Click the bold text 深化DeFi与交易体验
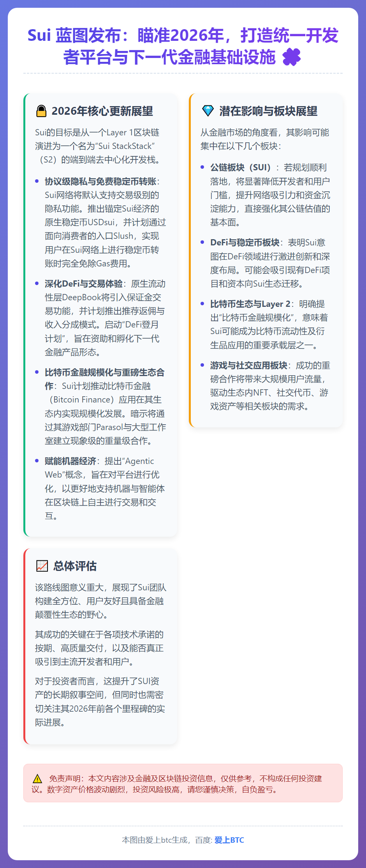Viewport: 366px width, 868px height. coord(84,283)
